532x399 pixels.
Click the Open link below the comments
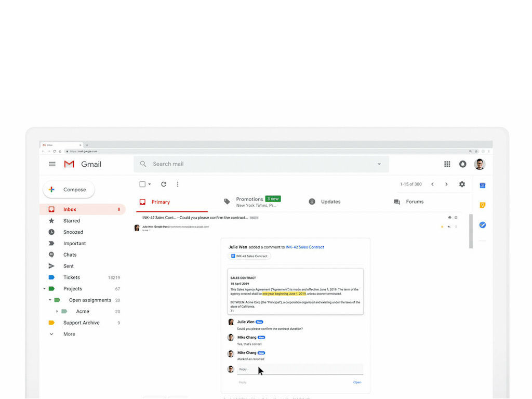357,382
